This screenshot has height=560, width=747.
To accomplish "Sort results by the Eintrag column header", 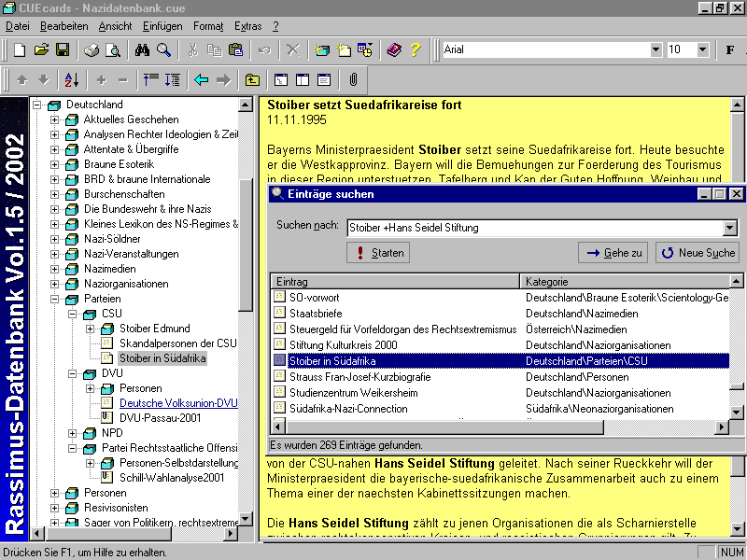I will (x=395, y=282).
